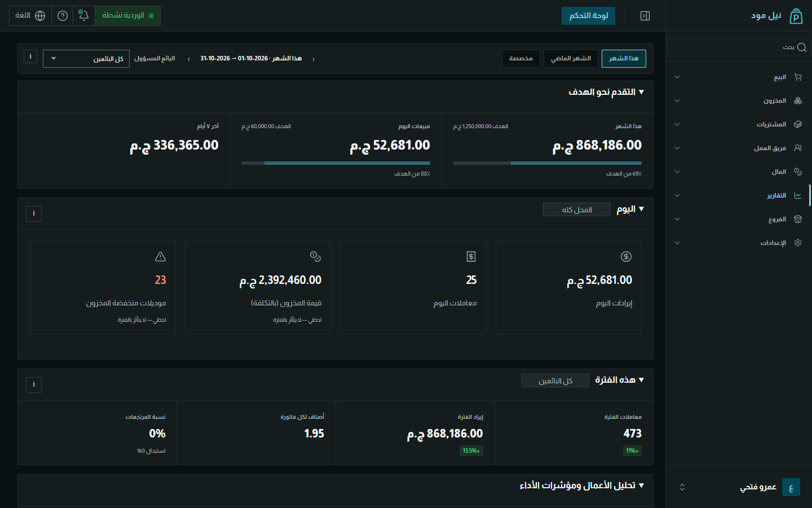Image resolution: width=812 pixels, height=508 pixels.
Task: Select الفروع branches store icon
Action: pyautogui.click(x=798, y=219)
